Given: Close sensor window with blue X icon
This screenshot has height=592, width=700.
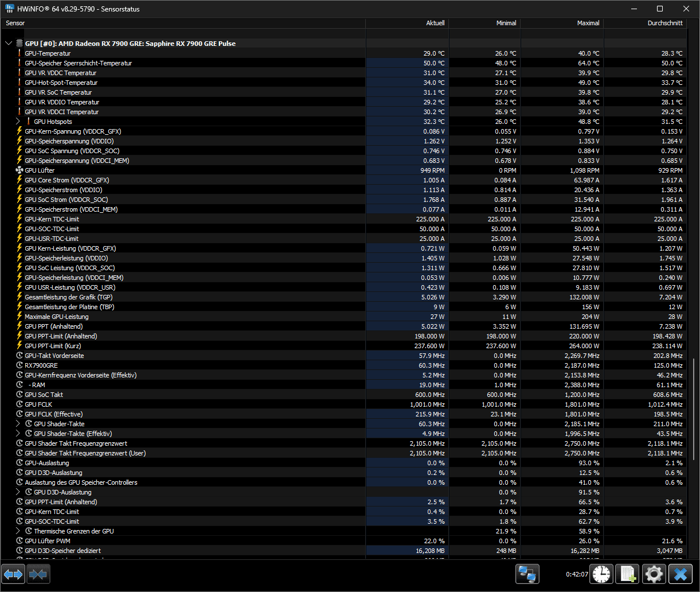Looking at the screenshot, I should click(681, 574).
